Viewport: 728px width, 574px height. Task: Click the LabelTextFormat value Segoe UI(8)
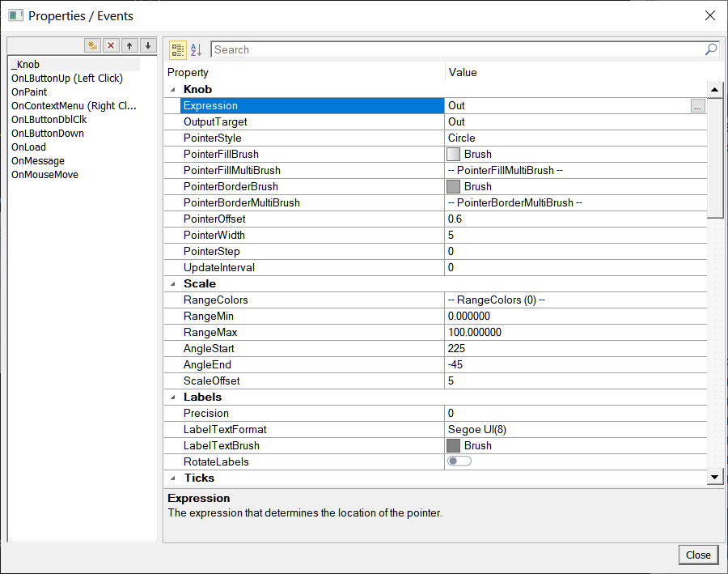[477, 429]
